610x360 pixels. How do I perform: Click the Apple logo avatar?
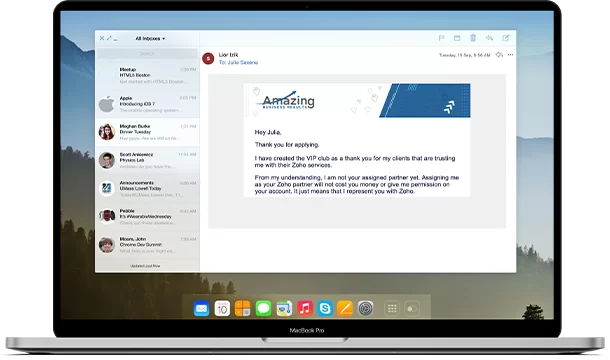coord(106,104)
